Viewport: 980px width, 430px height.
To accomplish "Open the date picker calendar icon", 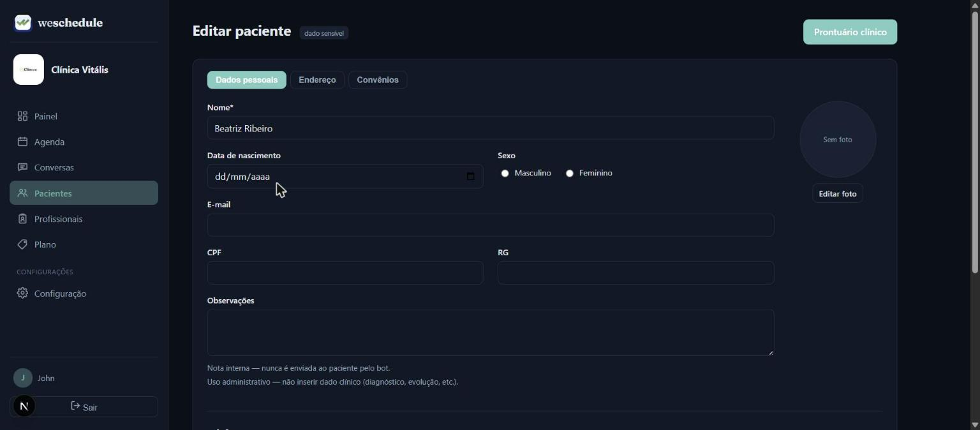I will (x=471, y=176).
